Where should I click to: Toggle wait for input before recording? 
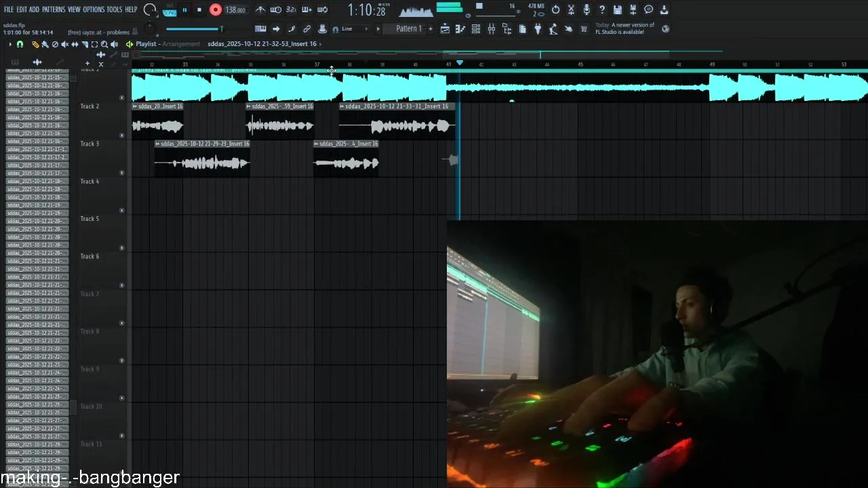(276, 10)
